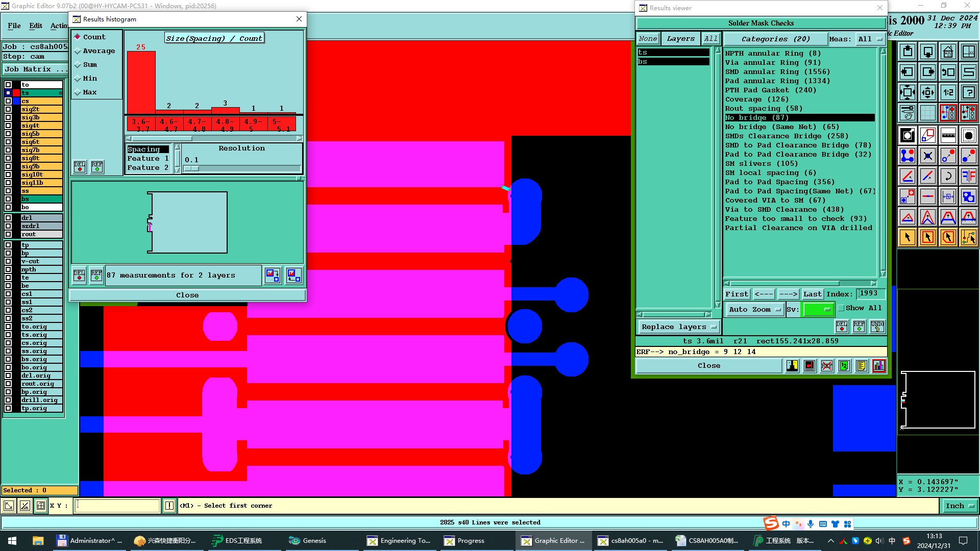980x551 pixels.
Task: Select the net trace selection arrow icon
Action: point(968,237)
